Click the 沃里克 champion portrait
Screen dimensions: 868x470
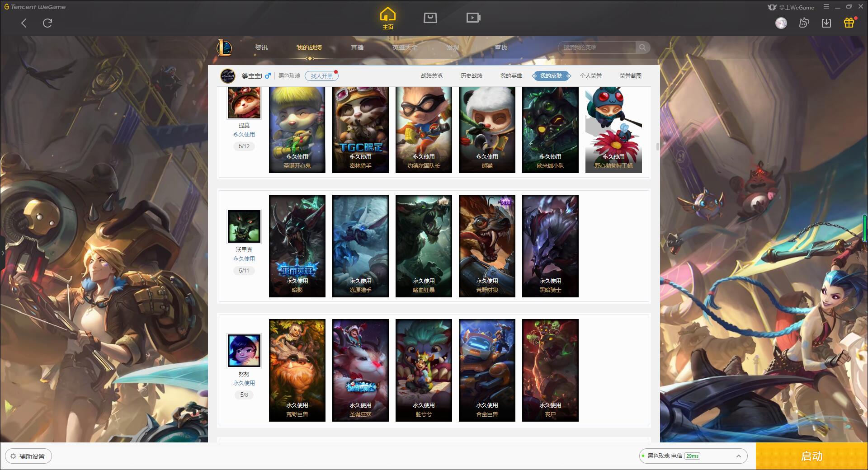(x=244, y=226)
